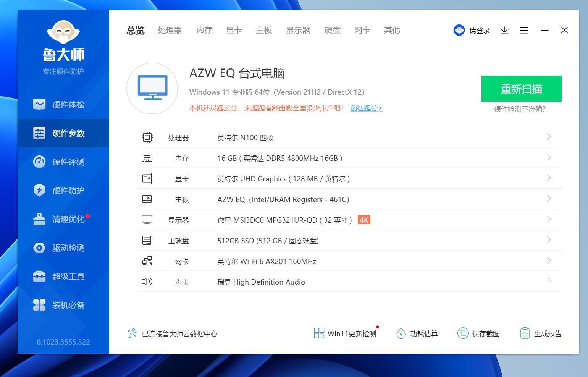
Task: Click the 已连接鲁大师云数据中心 status text
Action: [179, 333]
